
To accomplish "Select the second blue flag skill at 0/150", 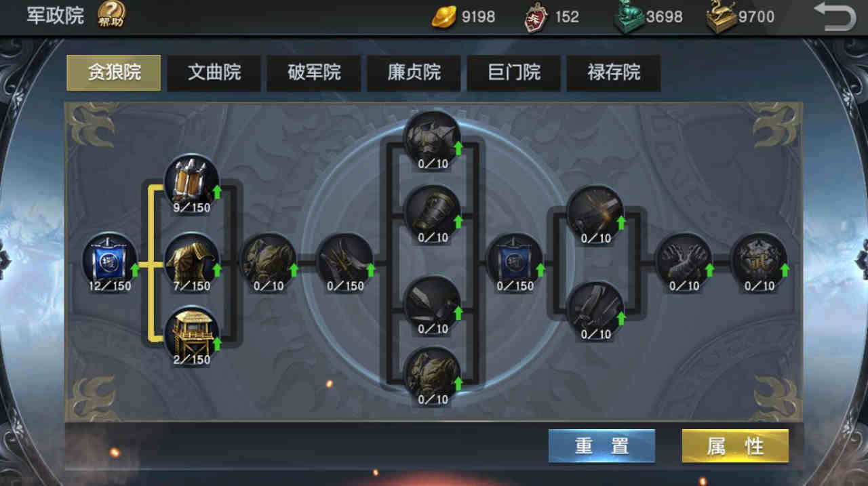I will (x=515, y=259).
